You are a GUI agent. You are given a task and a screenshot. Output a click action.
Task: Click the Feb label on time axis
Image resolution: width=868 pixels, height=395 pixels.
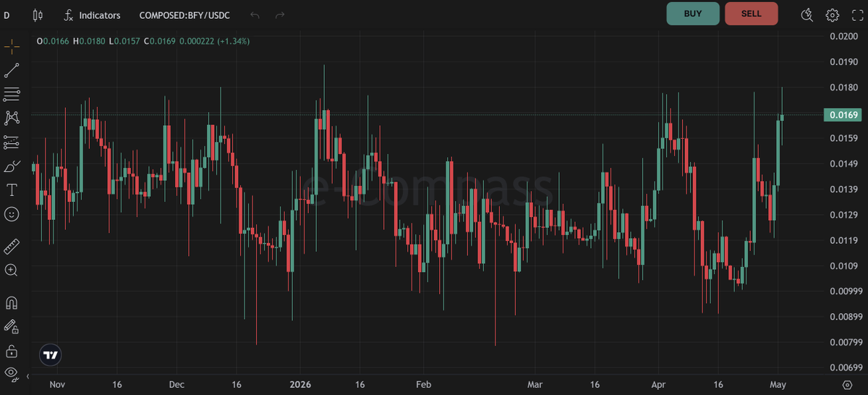424,384
